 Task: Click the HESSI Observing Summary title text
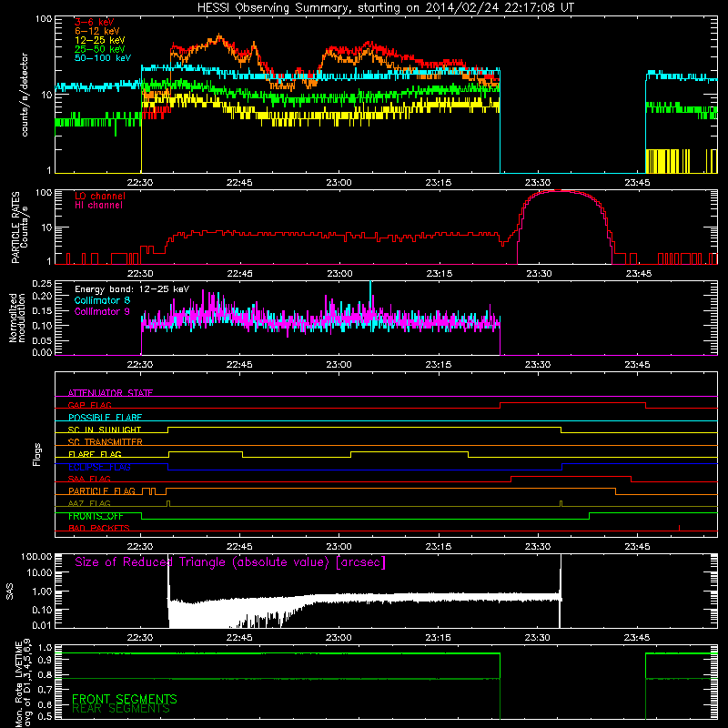pyautogui.click(x=386, y=7)
